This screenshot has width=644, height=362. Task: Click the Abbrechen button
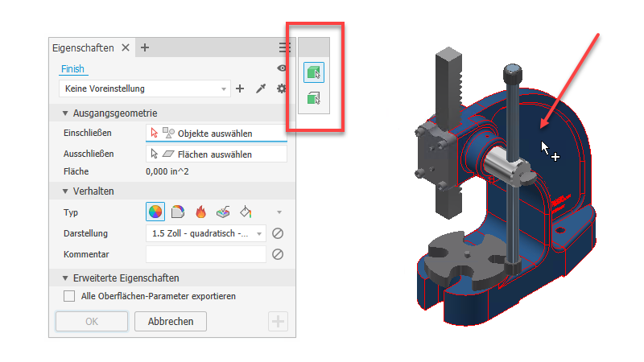pyautogui.click(x=171, y=321)
